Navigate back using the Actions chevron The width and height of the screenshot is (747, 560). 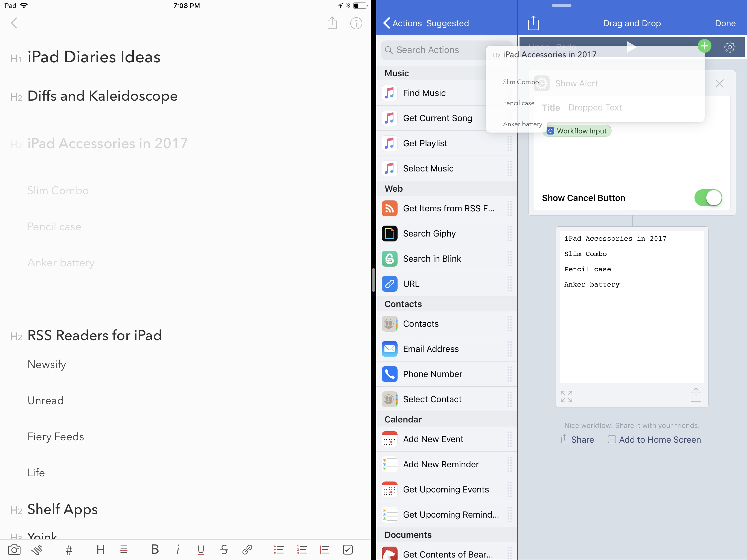click(x=387, y=23)
